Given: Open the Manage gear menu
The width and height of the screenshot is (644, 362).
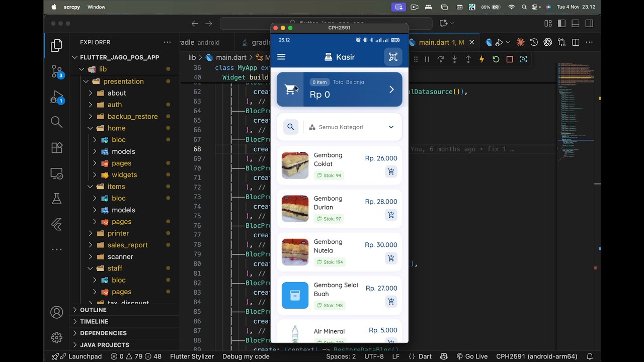Looking at the screenshot, I should click(57, 337).
